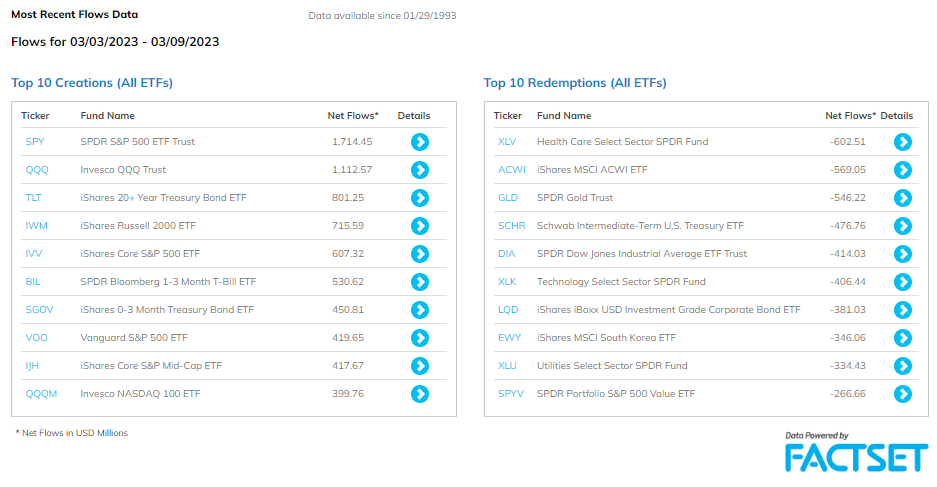The width and height of the screenshot is (937, 487).
Task: Open the IWM ticker link
Action: point(36,226)
